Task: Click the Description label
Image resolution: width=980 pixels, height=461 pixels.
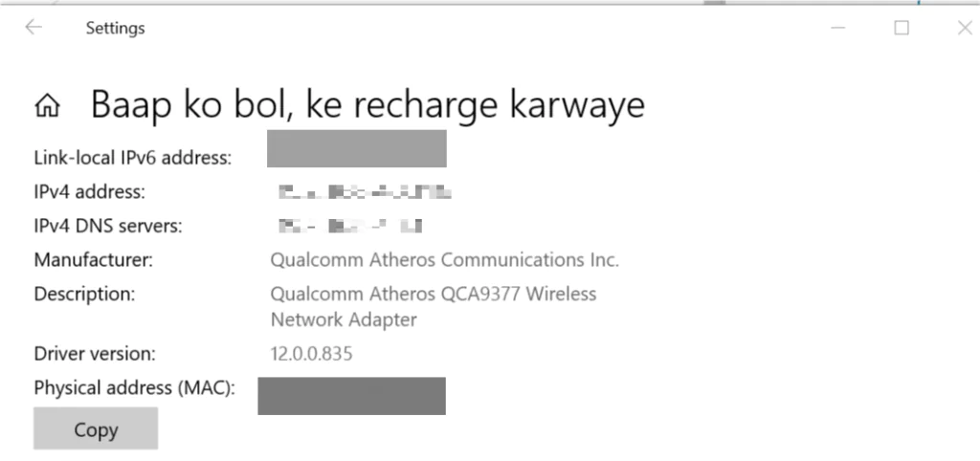Action: pos(85,294)
